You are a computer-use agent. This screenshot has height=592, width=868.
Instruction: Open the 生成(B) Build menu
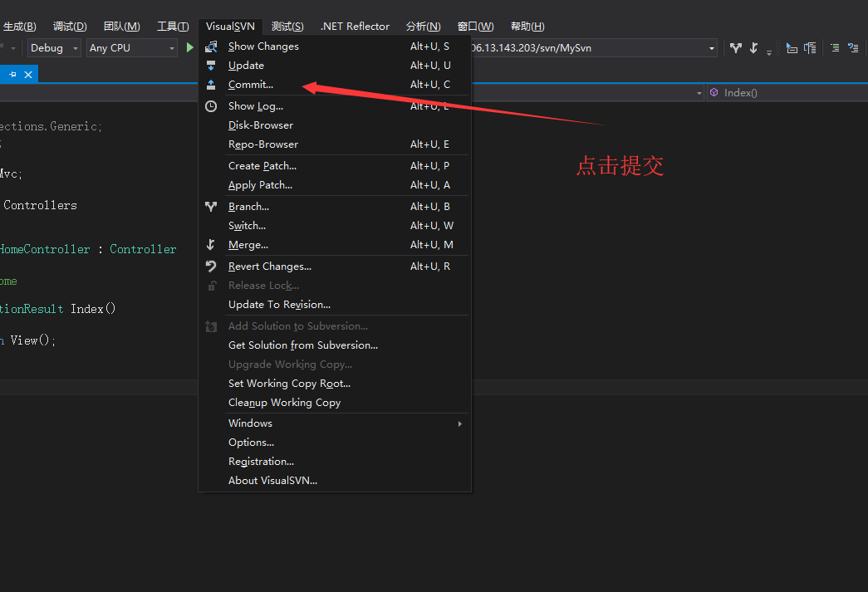click(x=19, y=26)
